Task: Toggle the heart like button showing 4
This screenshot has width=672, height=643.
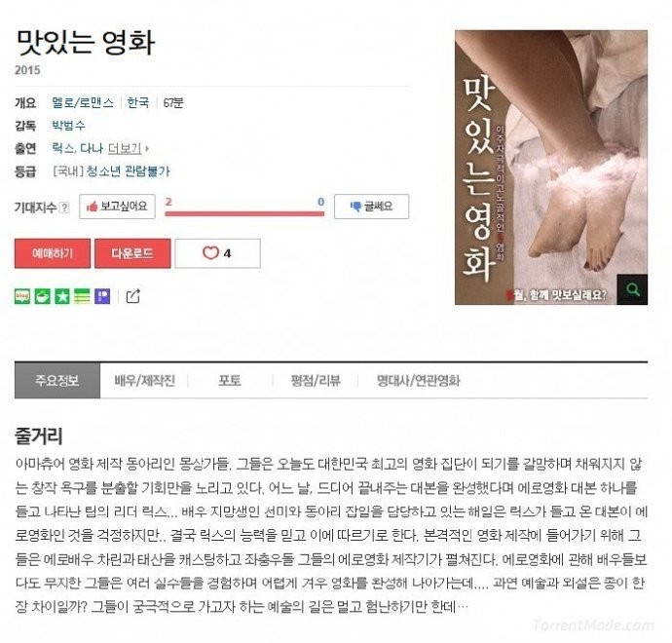Action: 218,253
